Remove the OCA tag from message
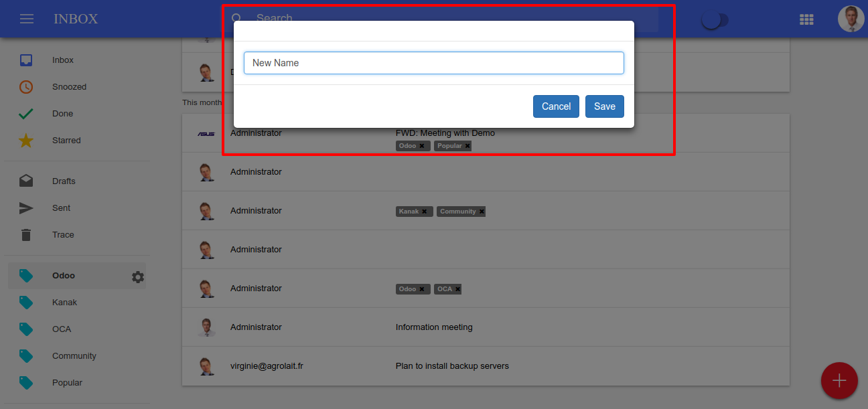Image resolution: width=868 pixels, height=409 pixels. 457,289
